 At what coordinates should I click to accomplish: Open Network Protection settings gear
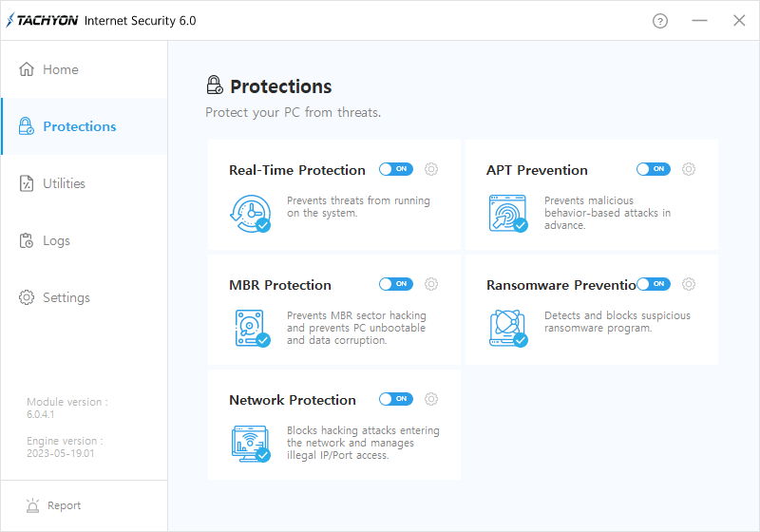(x=431, y=399)
